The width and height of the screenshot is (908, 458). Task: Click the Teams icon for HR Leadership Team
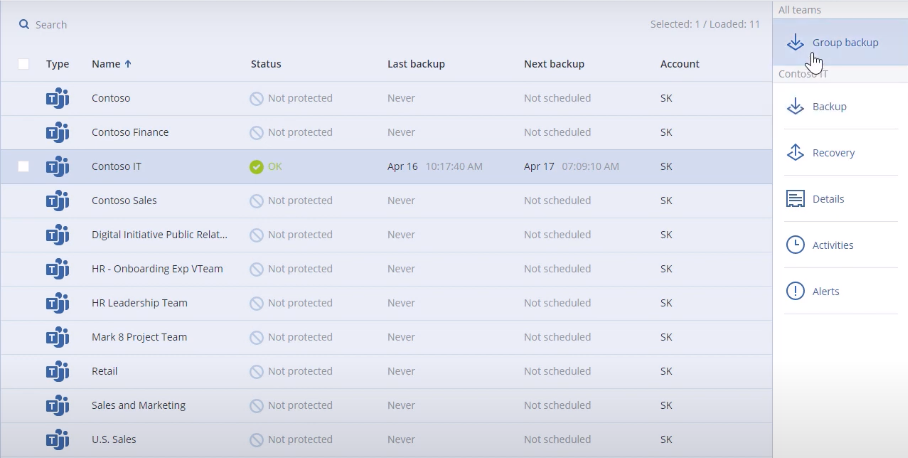(57, 303)
